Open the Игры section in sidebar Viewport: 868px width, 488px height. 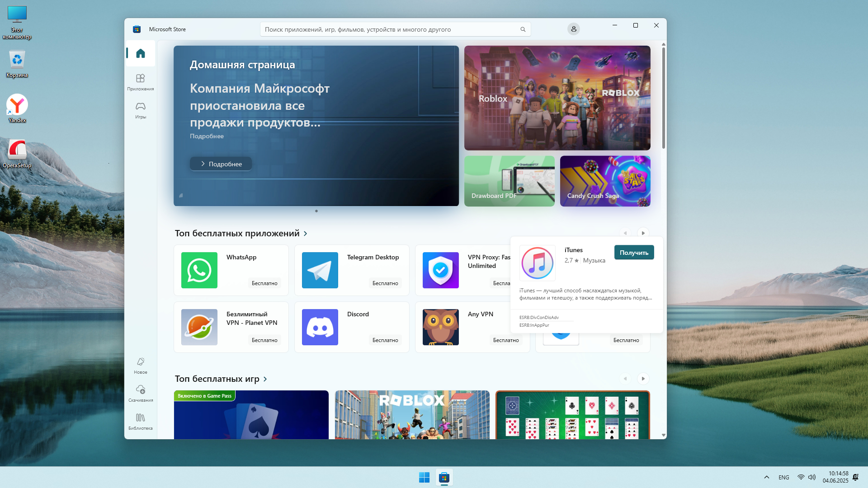(141, 110)
